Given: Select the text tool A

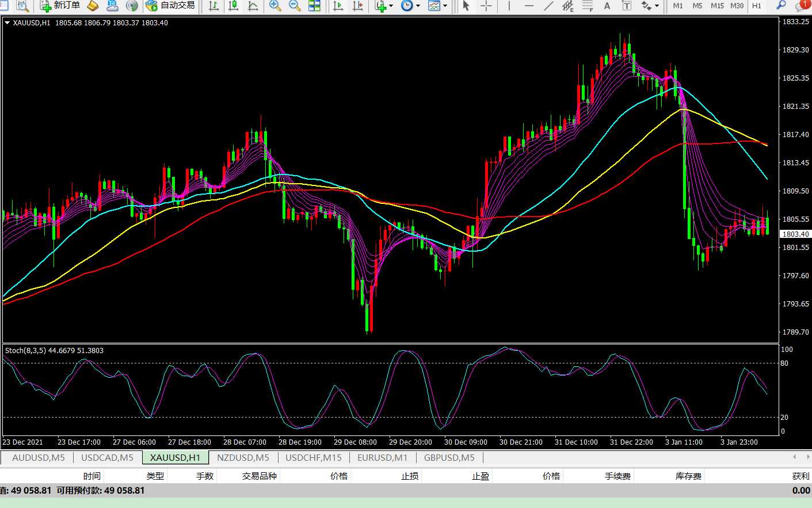Looking at the screenshot, I should point(607,6).
